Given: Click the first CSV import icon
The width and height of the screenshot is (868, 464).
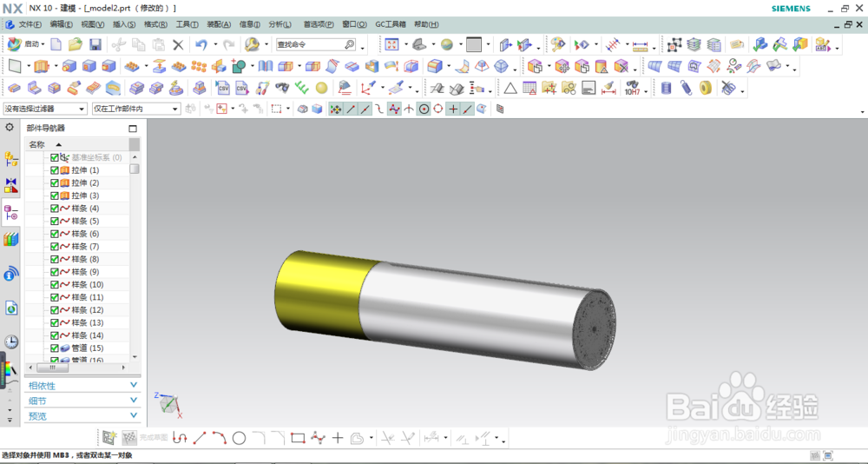Looking at the screenshot, I should (223, 88).
